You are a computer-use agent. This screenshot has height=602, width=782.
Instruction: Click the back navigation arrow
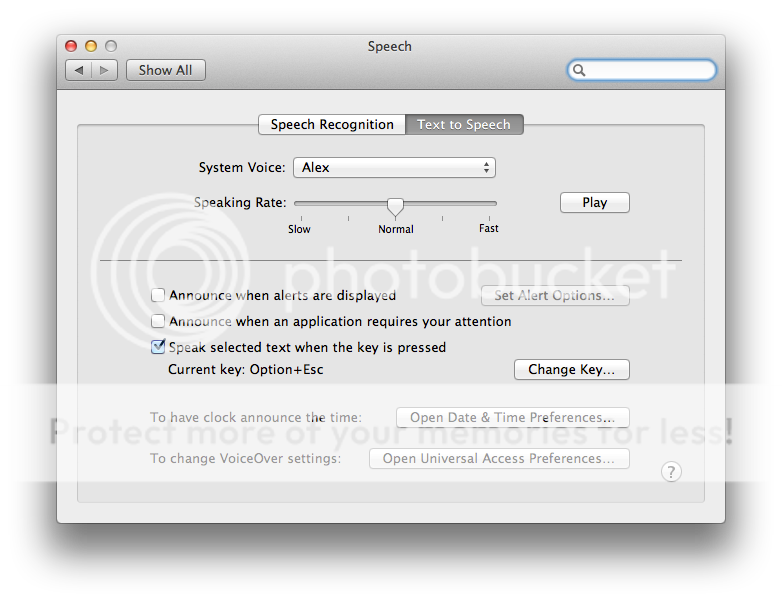pyautogui.click(x=79, y=70)
